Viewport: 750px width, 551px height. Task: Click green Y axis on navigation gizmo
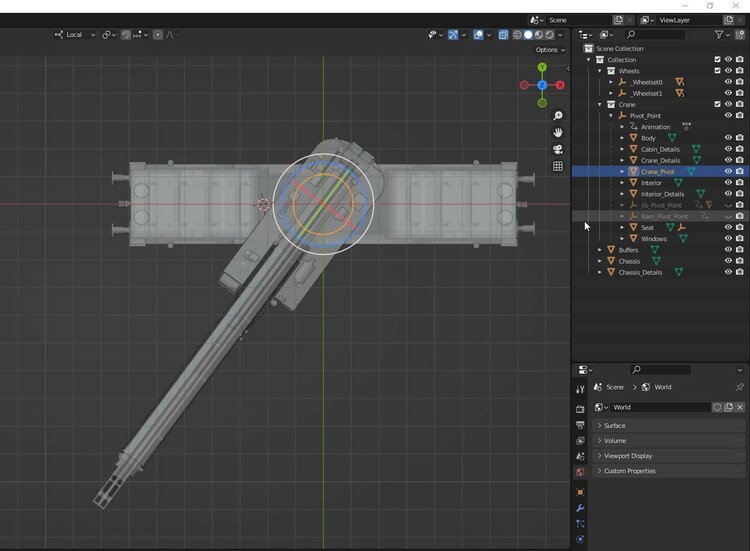[542, 68]
